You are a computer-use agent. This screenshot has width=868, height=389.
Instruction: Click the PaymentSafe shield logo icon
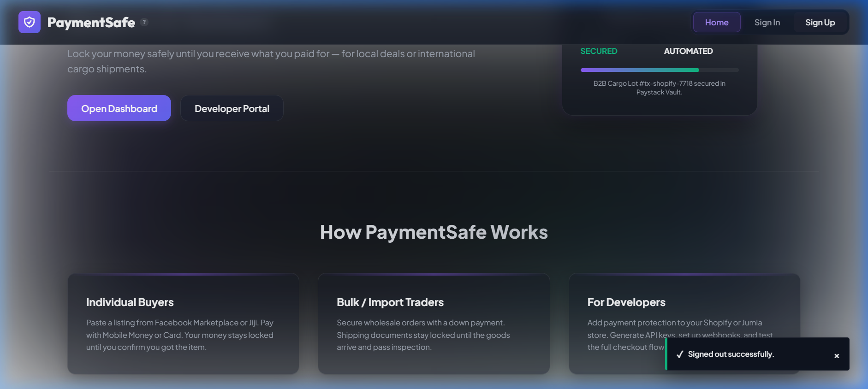(x=30, y=22)
